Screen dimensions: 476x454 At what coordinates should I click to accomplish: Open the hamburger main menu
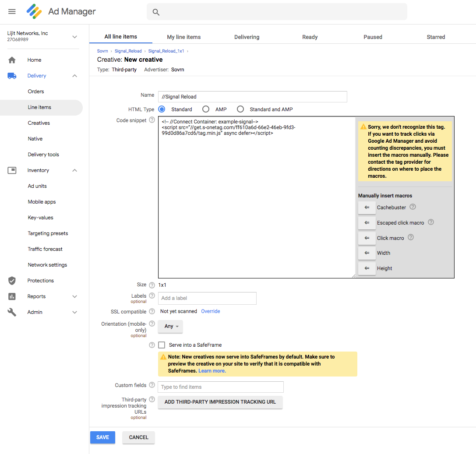[x=12, y=11]
